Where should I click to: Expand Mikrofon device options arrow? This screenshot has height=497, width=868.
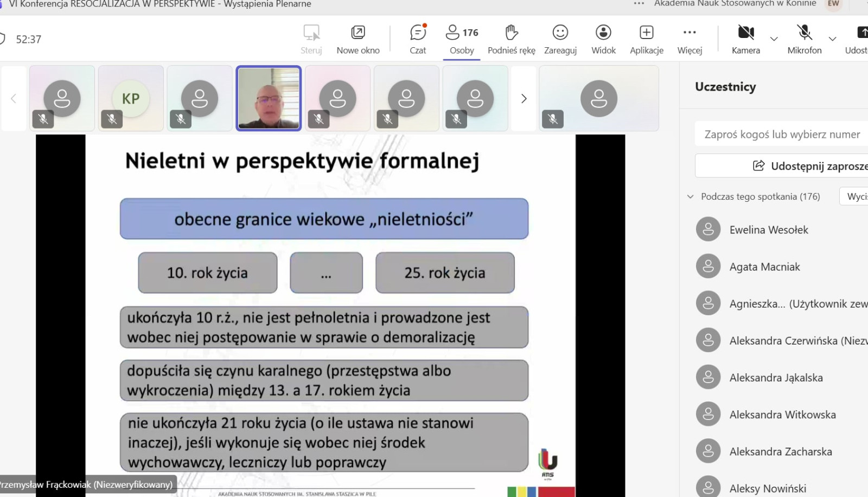pyautogui.click(x=832, y=39)
